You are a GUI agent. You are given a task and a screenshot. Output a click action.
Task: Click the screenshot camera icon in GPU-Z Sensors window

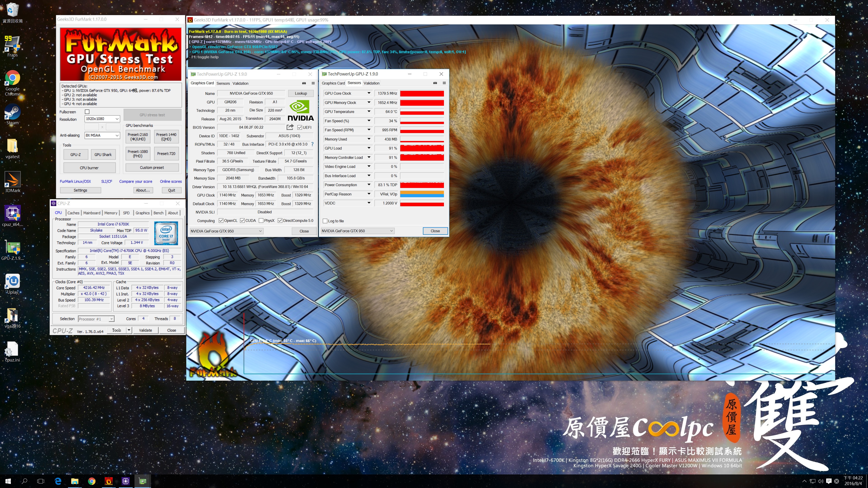(435, 83)
